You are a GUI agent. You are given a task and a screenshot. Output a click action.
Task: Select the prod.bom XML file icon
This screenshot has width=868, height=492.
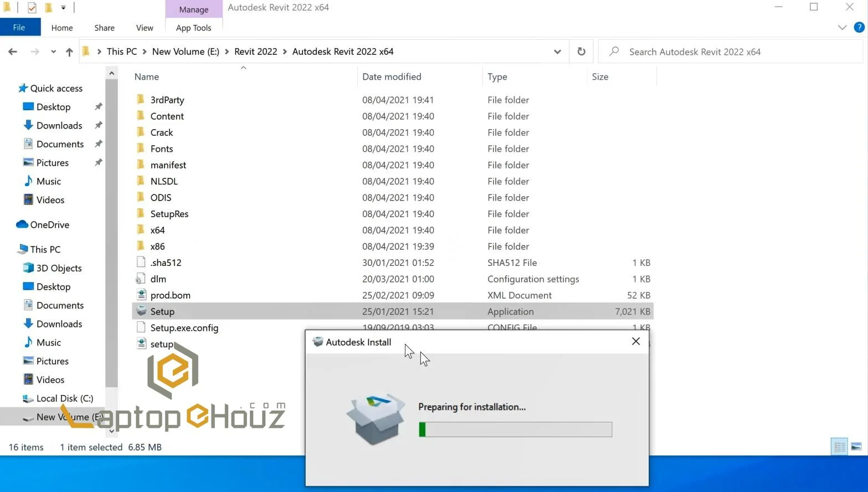(141, 295)
